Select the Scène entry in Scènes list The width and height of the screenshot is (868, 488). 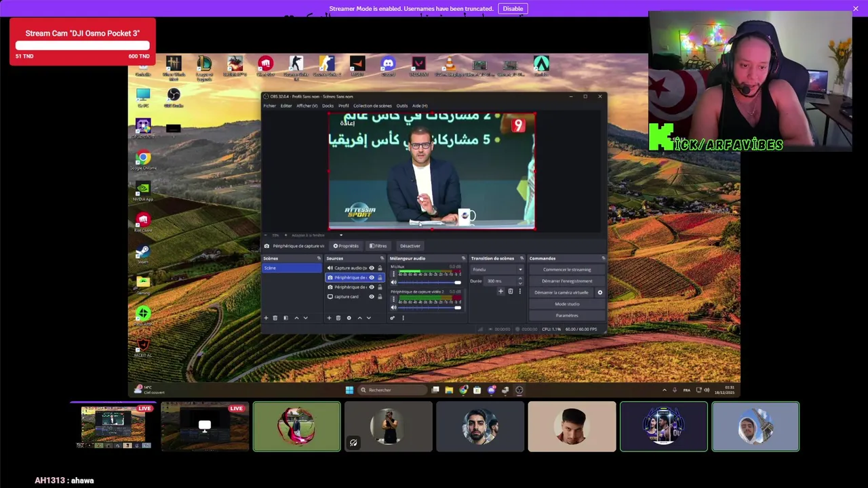tap(292, 268)
